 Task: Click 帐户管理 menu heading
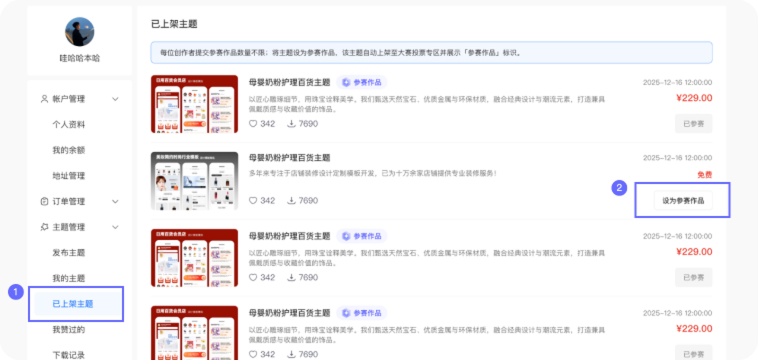pos(69,99)
